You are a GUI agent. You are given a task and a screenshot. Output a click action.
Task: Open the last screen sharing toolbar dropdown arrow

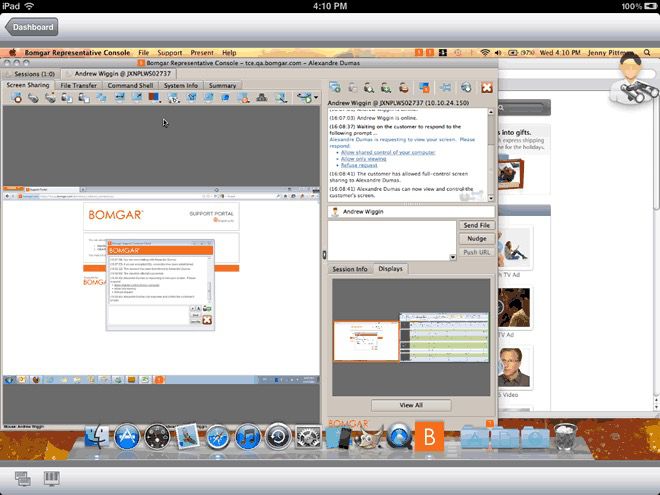[316, 98]
